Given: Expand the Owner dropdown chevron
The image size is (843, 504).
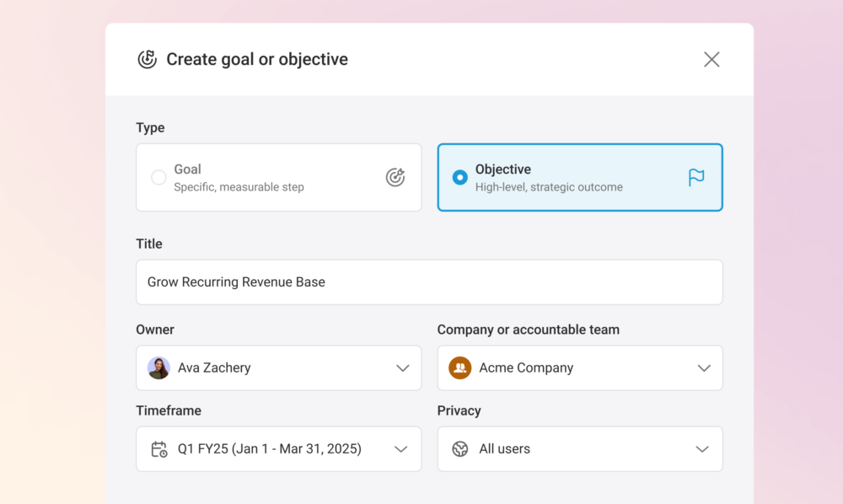Looking at the screenshot, I should 403,368.
